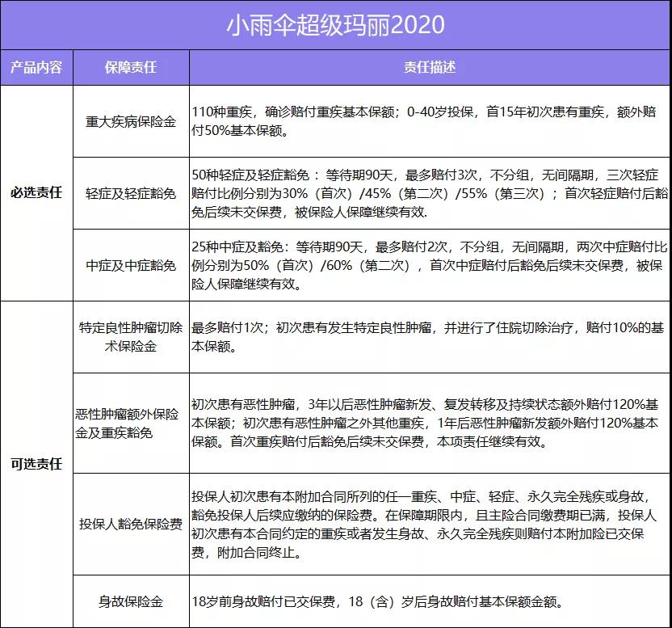Click the description starting 50种轻症及轻症豁免
The width and height of the screenshot is (672, 628).
click(430, 193)
